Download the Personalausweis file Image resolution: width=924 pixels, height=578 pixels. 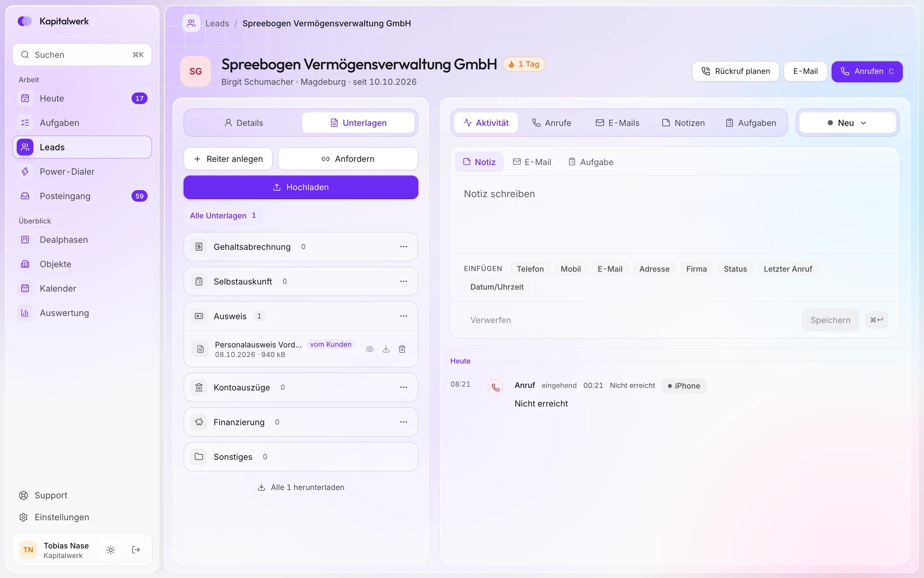pos(386,349)
